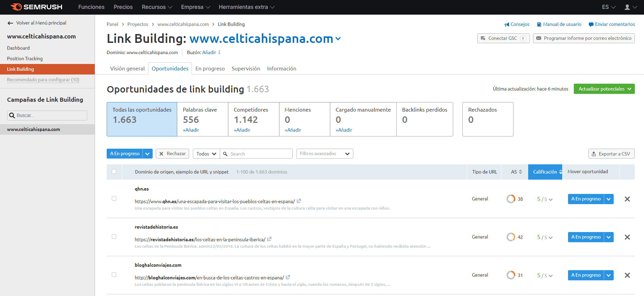The width and height of the screenshot is (644, 296).
Task: Open Filtros avanzados dropdown
Action: tap(325, 154)
